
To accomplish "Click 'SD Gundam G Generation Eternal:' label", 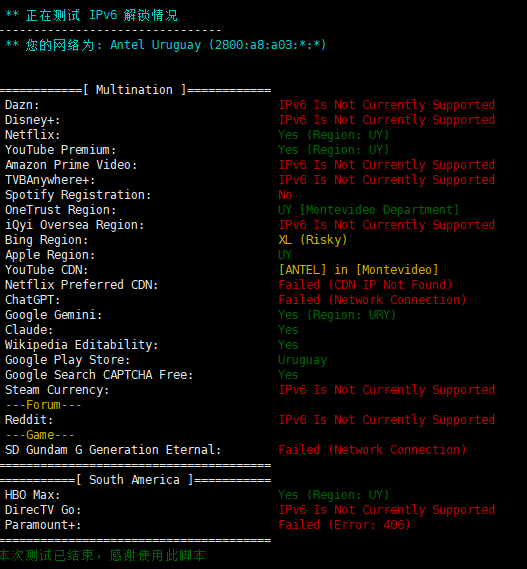I will [x=113, y=450].
